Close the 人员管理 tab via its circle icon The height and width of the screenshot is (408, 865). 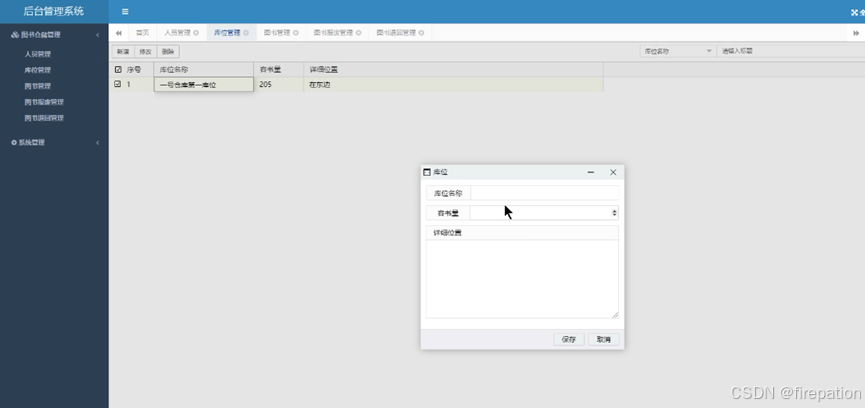point(196,33)
